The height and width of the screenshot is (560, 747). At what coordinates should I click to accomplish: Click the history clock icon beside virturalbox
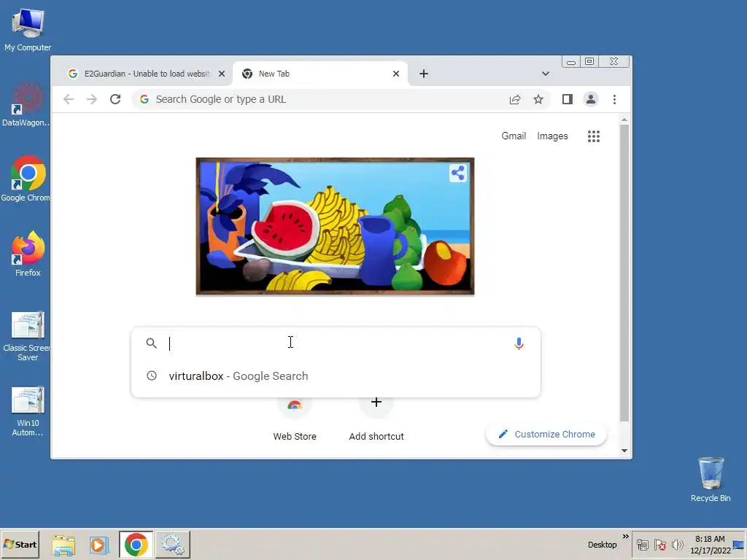click(152, 376)
